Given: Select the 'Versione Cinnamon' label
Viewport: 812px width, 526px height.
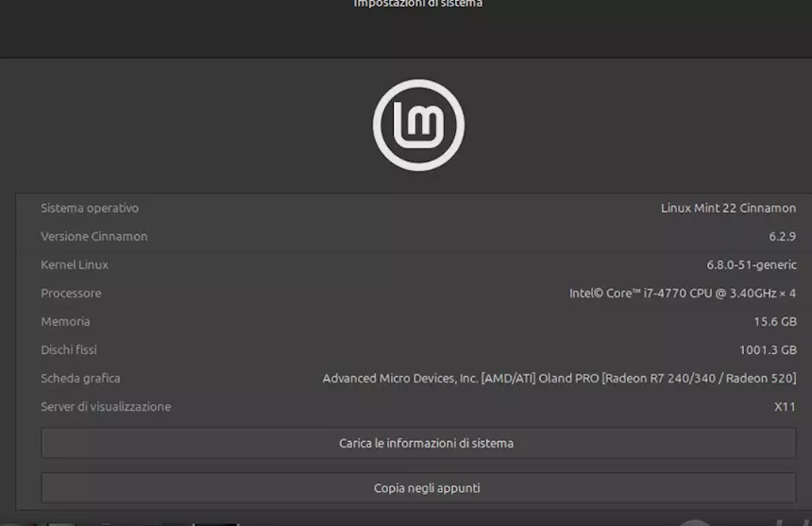Looking at the screenshot, I should point(94,237).
